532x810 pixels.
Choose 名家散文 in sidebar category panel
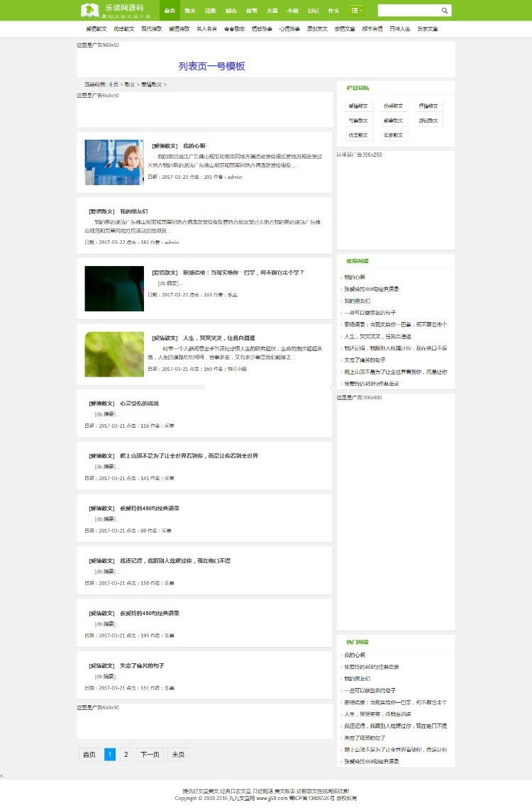[x=394, y=135]
